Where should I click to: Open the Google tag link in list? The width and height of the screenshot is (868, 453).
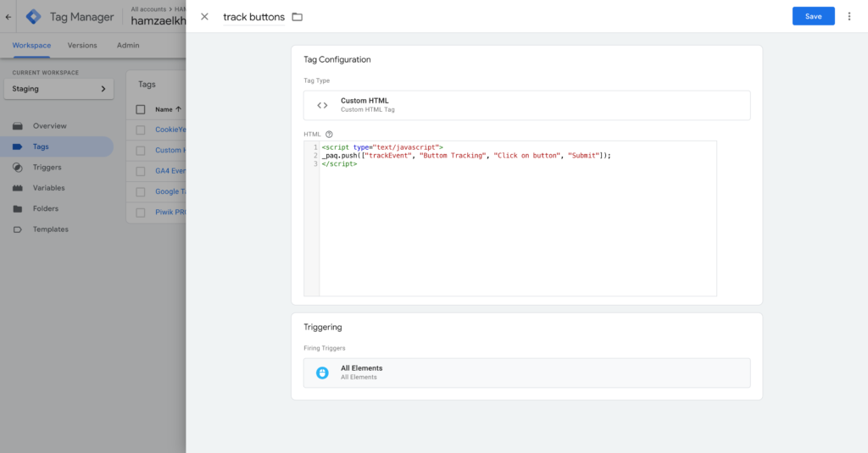pos(167,191)
